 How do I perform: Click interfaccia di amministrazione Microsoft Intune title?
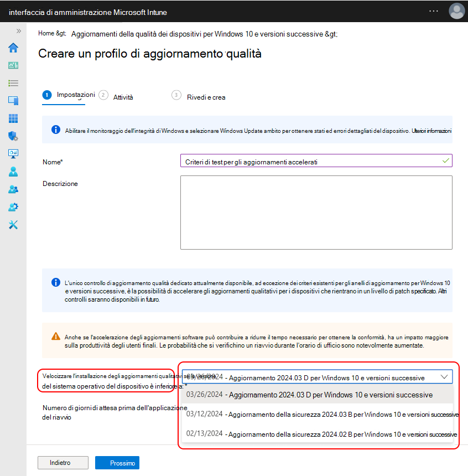[x=88, y=12]
